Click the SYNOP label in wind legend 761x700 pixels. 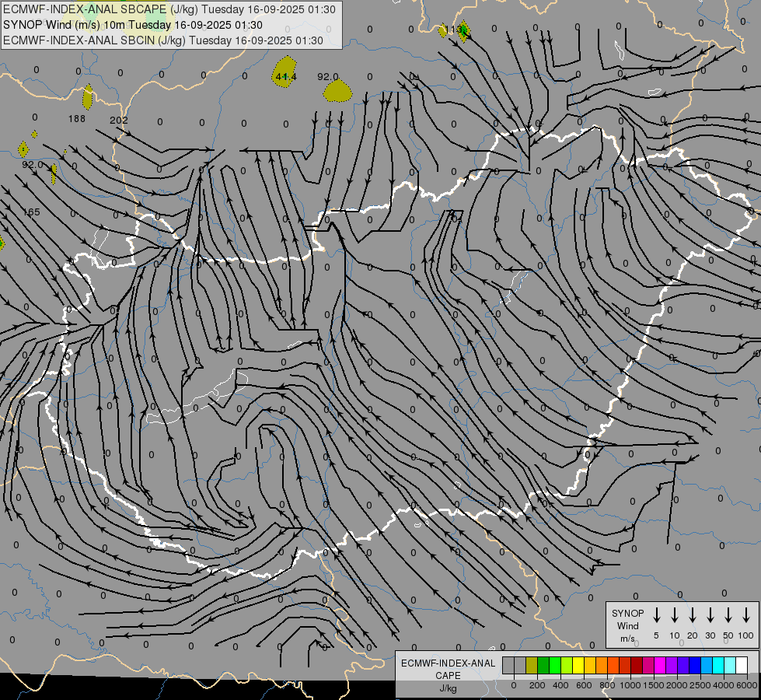[627, 614]
